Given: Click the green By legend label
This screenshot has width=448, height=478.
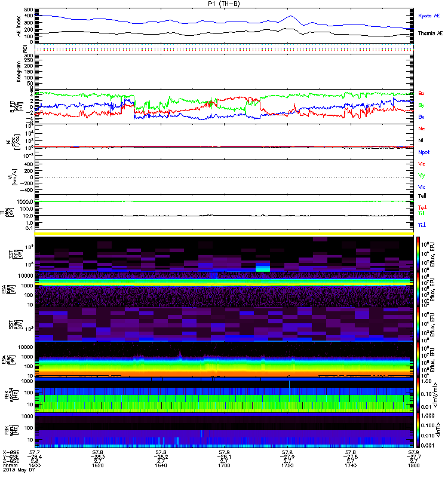Looking at the screenshot, I should [x=421, y=106].
